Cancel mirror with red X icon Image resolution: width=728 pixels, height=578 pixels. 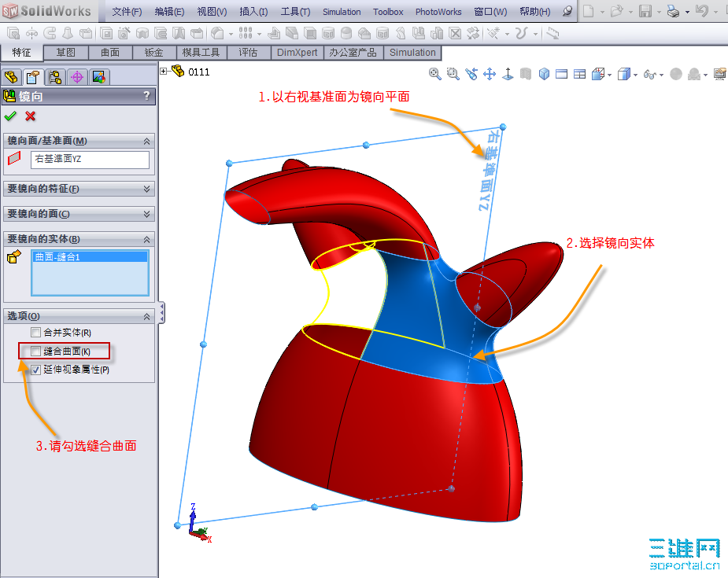[x=31, y=116]
